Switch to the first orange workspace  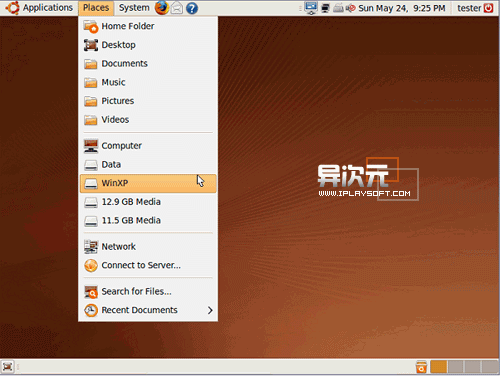coord(439,367)
